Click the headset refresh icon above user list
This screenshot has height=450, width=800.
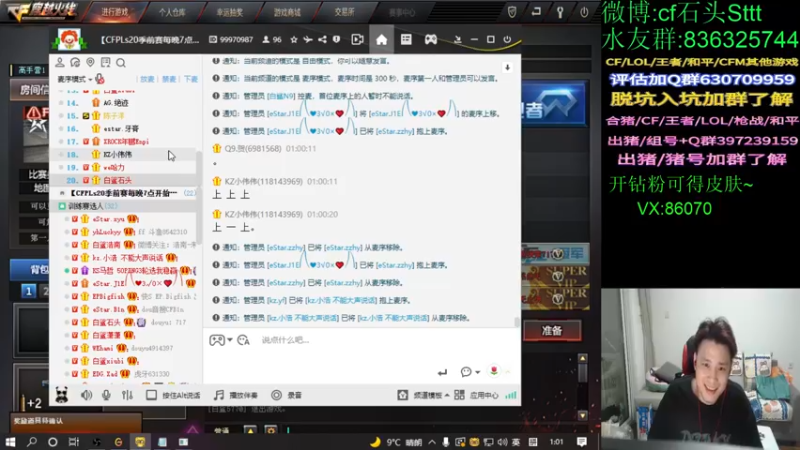point(75,62)
